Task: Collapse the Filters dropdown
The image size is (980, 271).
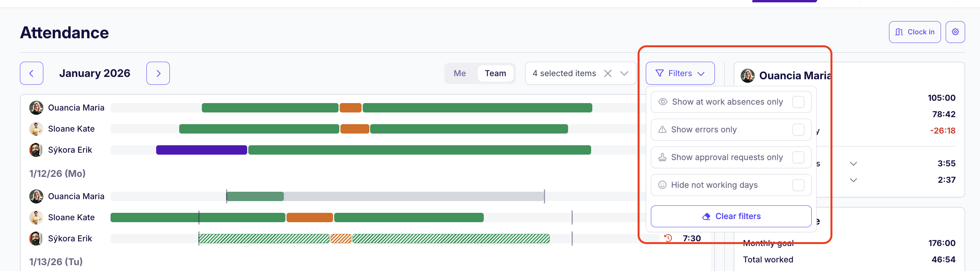Action: click(x=680, y=73)
